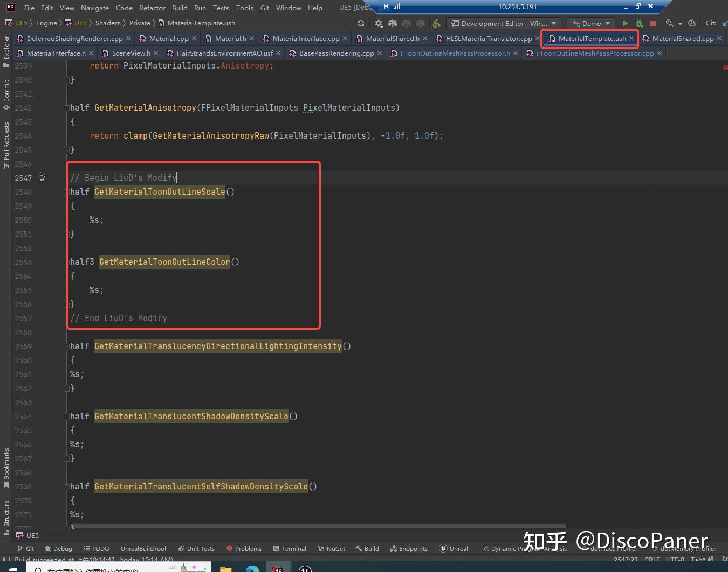Start debugging using the green bug icon
Viewport: 728px width, 572px height.
click(638, 23)
